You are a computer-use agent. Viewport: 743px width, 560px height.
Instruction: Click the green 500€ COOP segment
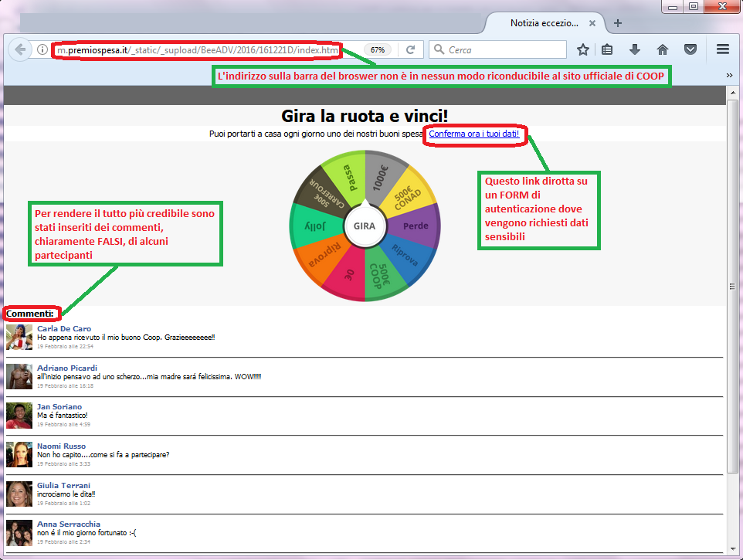point(379,277)
